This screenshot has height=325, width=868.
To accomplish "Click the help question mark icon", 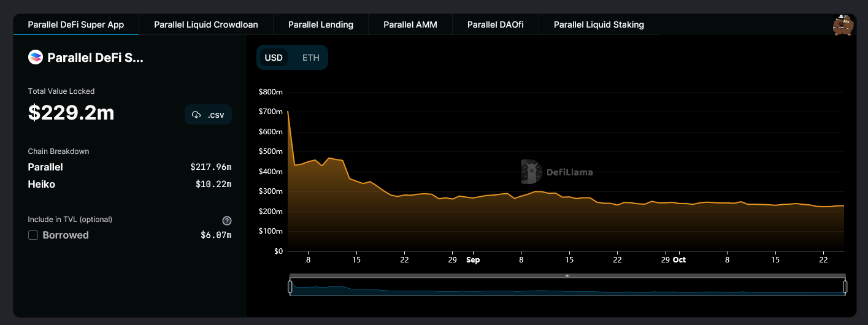I will 226,221.
